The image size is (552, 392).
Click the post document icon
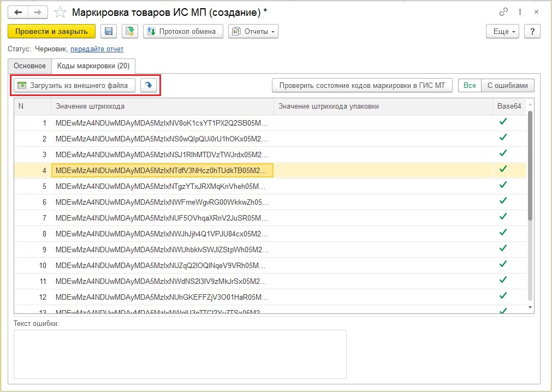pyautogui.click(x=130, y=32)
